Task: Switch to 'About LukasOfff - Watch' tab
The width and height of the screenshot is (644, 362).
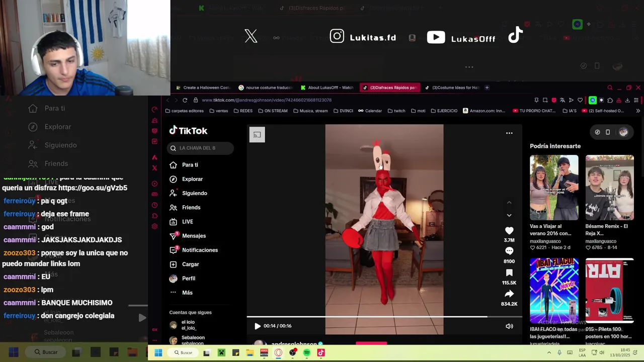Action: click(x=327, y=87)
